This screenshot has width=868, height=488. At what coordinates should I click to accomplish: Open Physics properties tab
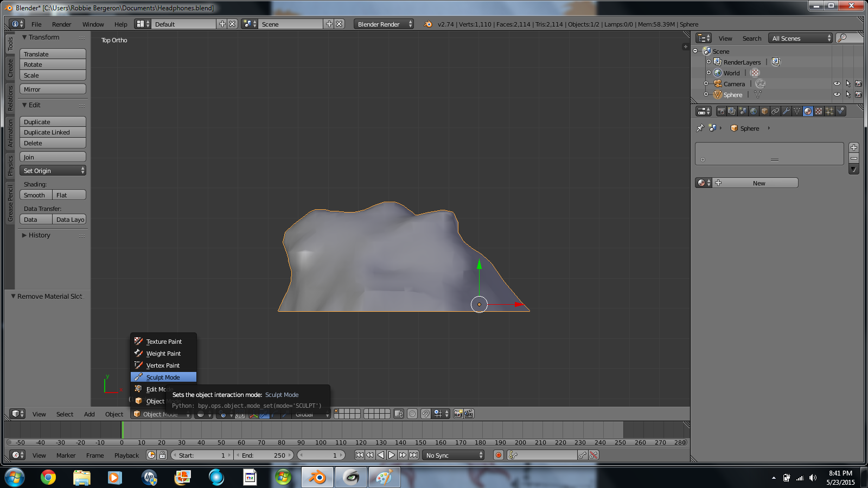click(840, 111)
